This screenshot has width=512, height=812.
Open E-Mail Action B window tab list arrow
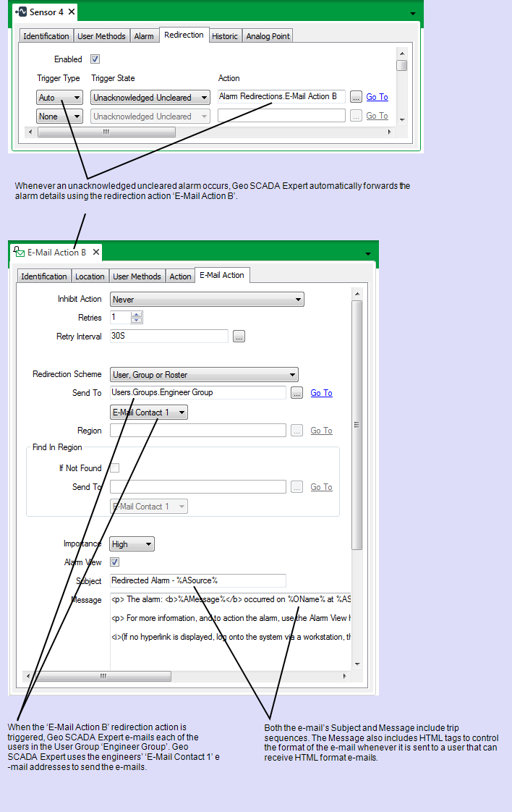[368, 254]
